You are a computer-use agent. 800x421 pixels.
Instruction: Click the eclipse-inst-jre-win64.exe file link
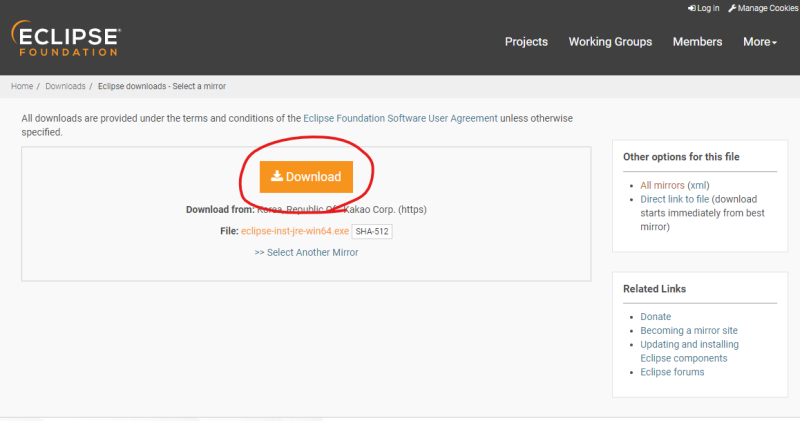click(295, 231)
